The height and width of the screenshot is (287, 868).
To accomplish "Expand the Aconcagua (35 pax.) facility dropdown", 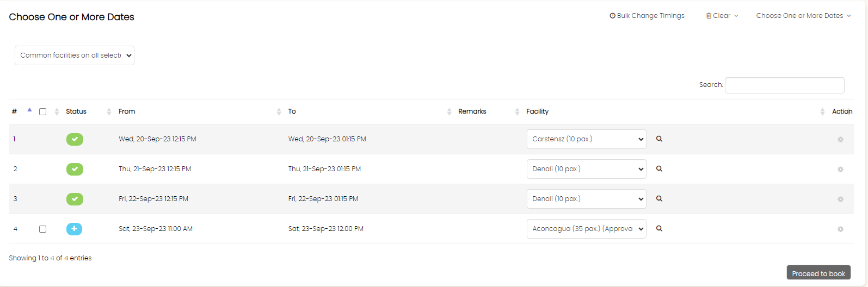I will click(x=586, y=229).
